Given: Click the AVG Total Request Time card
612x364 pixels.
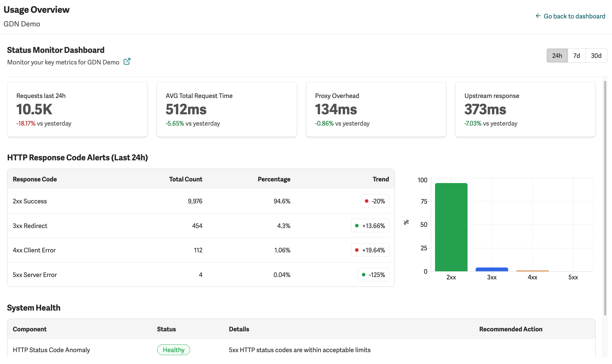Looking at the screenshot, I should point(227,109).
